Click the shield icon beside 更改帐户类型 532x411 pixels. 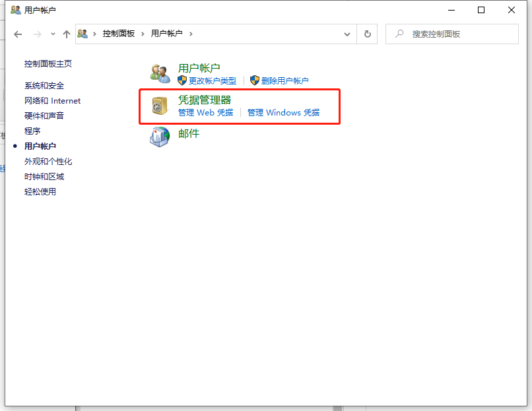click(x=182, y=81)
